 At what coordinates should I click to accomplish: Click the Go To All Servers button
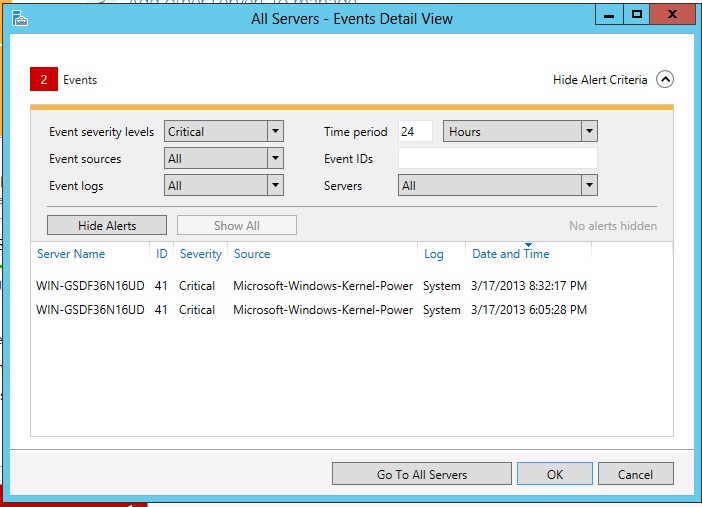pos(421,474)
